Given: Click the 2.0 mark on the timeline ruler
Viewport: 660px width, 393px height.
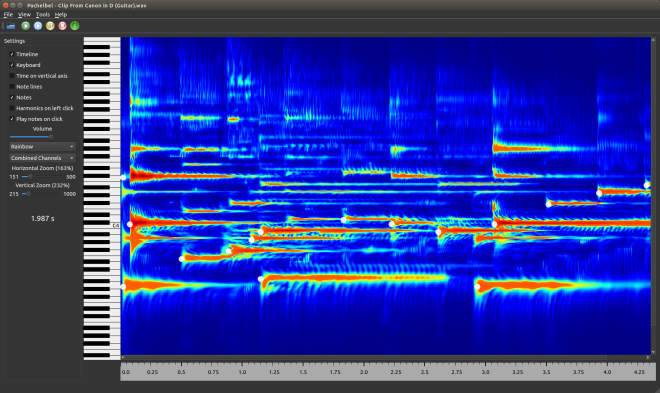Looking at the screenshot, I should tap(364, 372).
